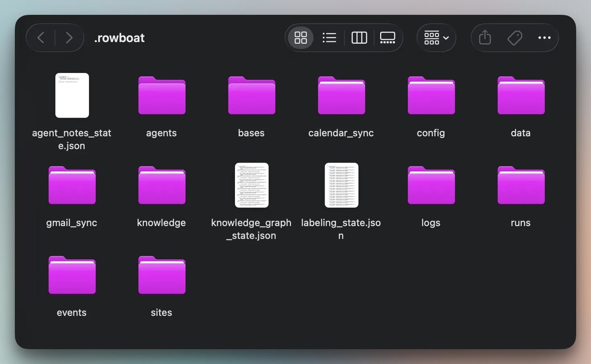Select the calendar_sync folder icon

(x=341, y=96)
